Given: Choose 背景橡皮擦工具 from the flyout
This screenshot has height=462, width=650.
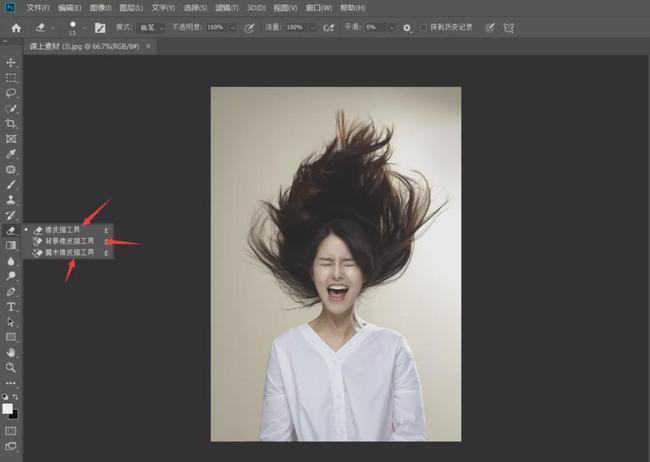Looking at the screenshot, I should pyautogui.click(x=68, y=241).
